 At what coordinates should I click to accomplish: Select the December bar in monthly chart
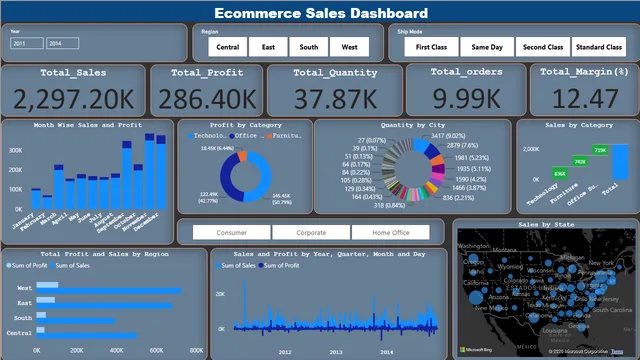pyautogui.click(x=161, y=173)
